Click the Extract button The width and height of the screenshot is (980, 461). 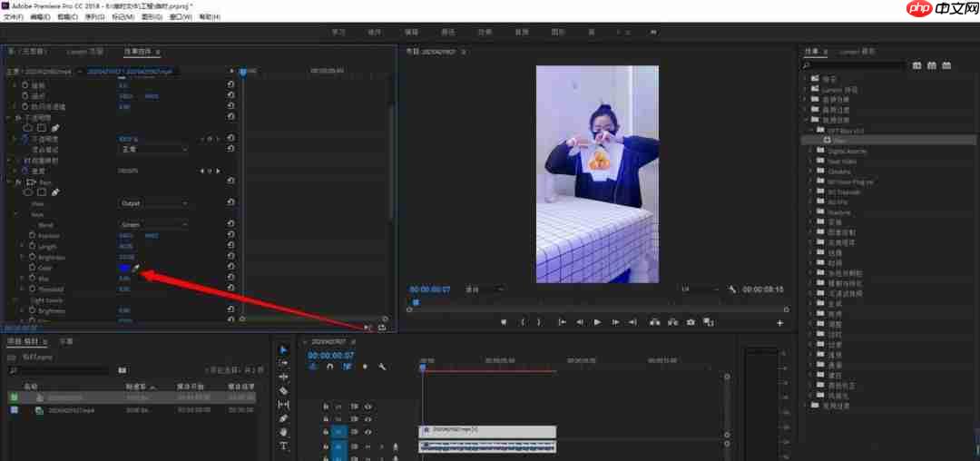672,322
